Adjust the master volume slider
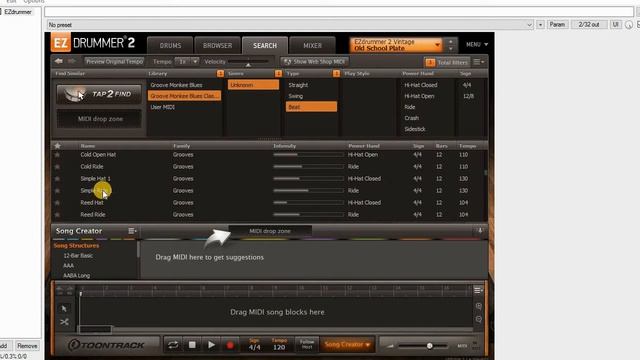This screenshot has height=360, width=640. [422, 346]
